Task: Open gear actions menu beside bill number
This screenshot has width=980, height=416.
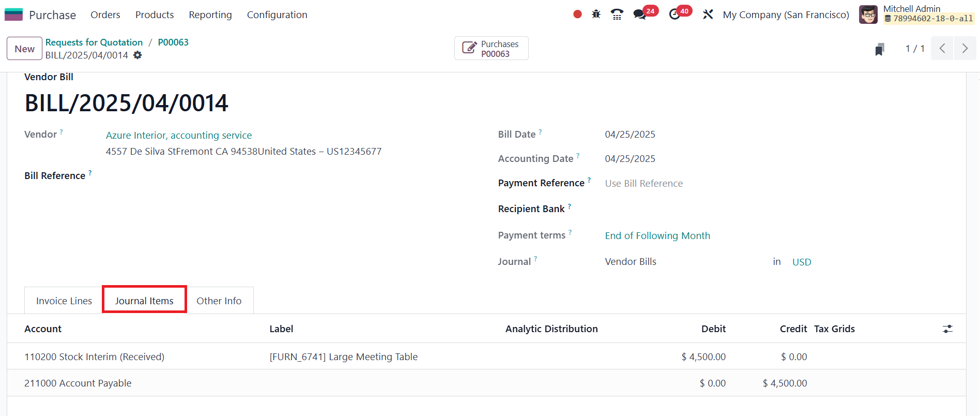Action: pyautogui.click(x=137, y=55)
